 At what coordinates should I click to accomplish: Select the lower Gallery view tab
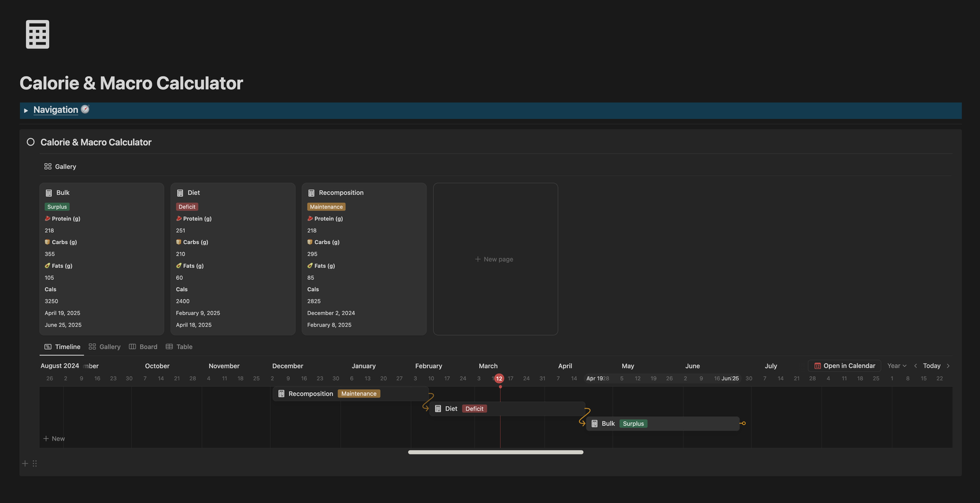[x=105, y=347]
